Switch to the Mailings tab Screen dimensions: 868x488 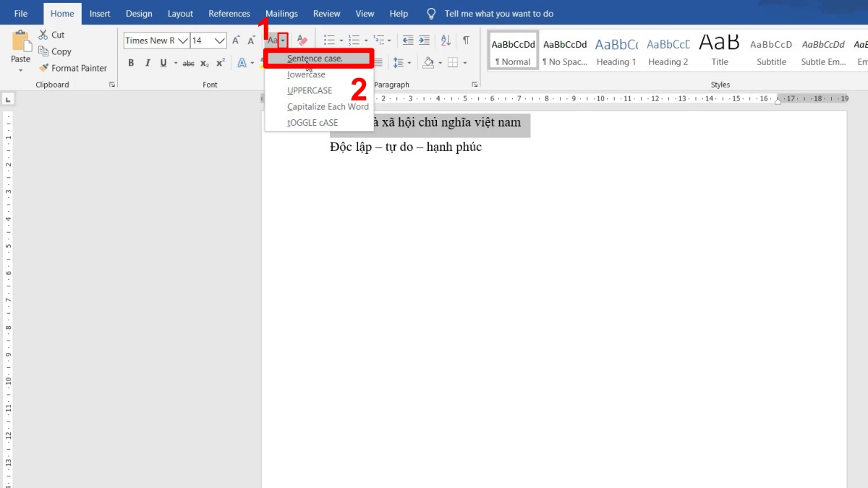281,14
